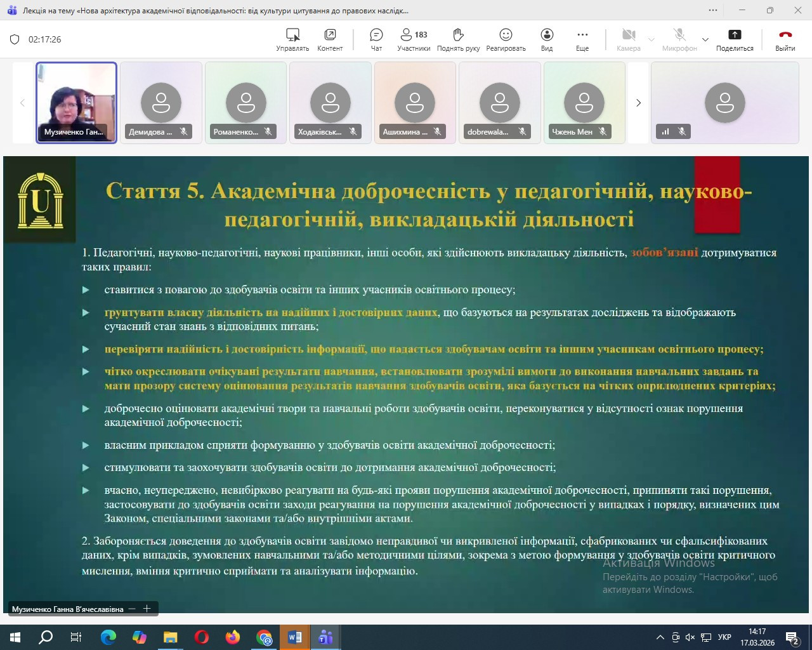Click the Share screen button
The width and height of the screenshot is (812, 650).
(735, 39)
